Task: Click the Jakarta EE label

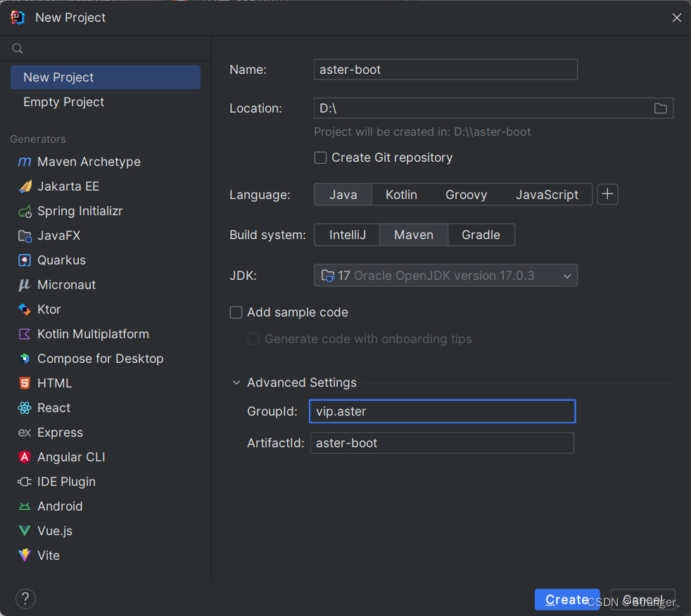Action: point(68,186)
